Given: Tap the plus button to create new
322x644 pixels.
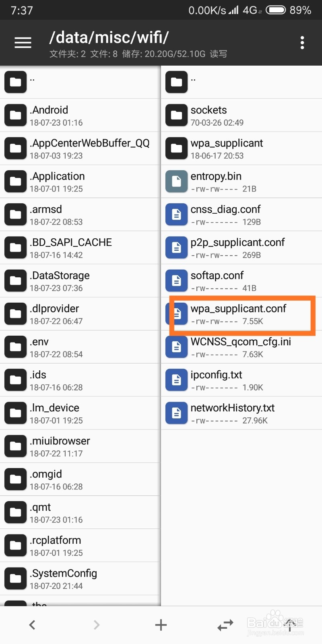Looking at the screenshot, I should (x=161, y=625).
